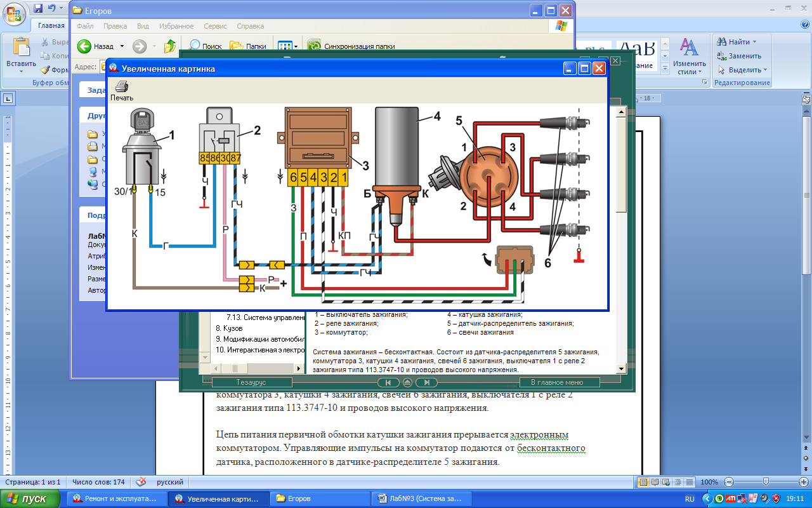Viewport: 812px width, 508px height.
Task: Click Число слов: 174 in status bar
Action: tap(98, 483)
